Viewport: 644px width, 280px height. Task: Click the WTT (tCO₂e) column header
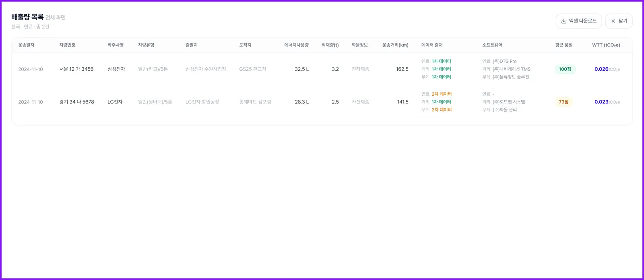click(606, 45)
